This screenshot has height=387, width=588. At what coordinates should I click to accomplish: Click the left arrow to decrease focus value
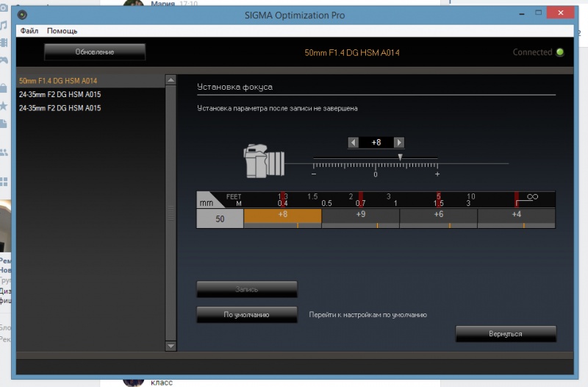click(354, 142)
